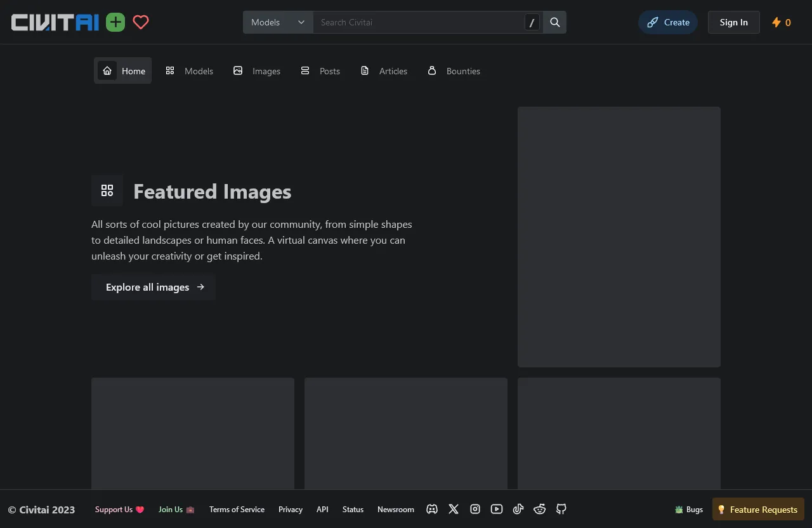
Task: Open the Privacy link
Action: click(x=291, y=509)
